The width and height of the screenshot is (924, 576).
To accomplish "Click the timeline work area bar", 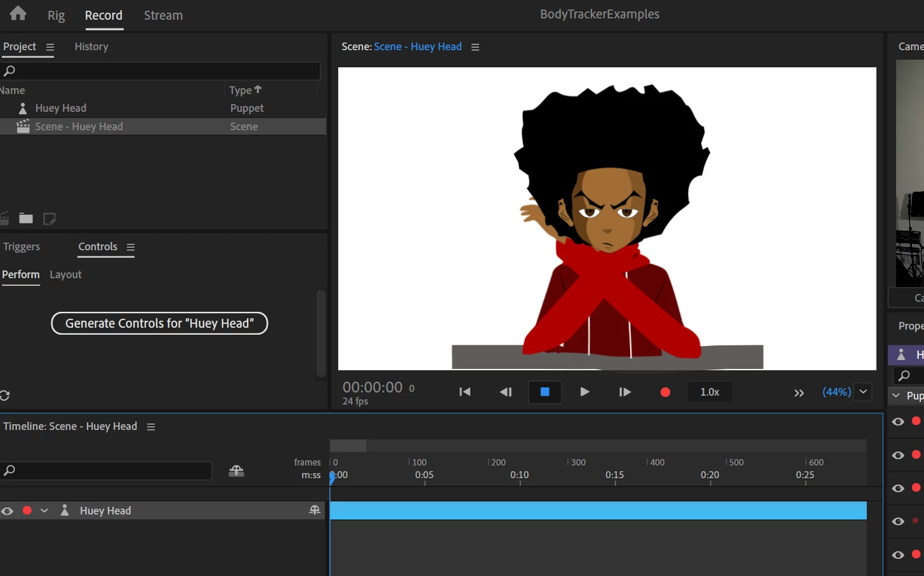I will [x=348, y=446].
